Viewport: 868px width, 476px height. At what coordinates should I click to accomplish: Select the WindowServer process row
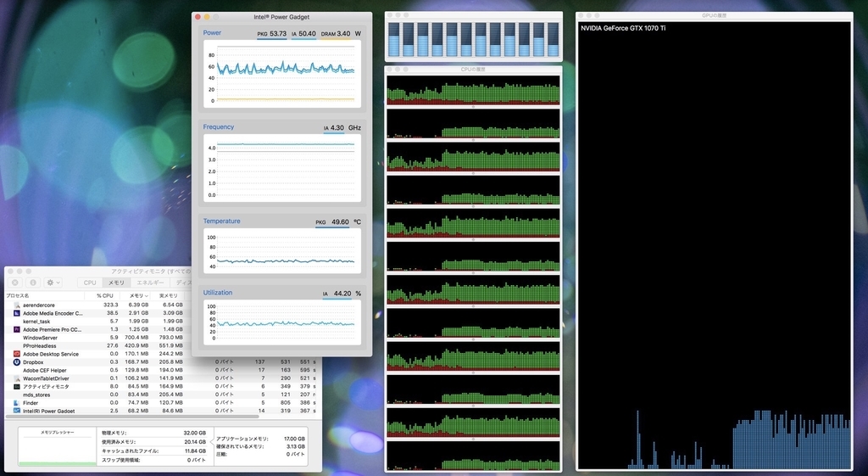coord(98,338)
